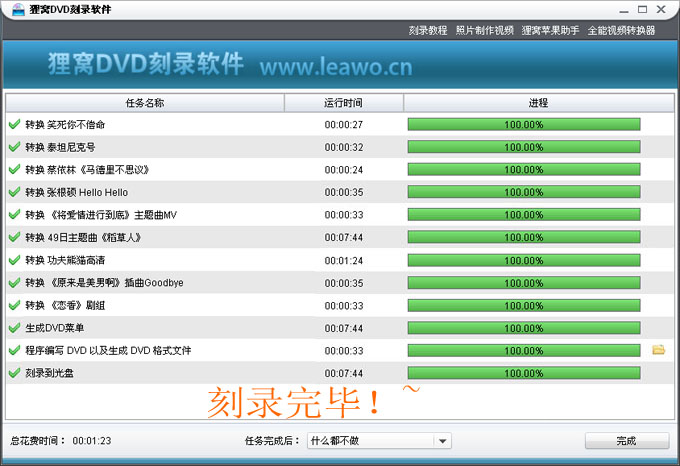Click checkmark icon for 功夫熊猫高清 row
This screenshot has height=466, width=680.
(x=14, y=260)
